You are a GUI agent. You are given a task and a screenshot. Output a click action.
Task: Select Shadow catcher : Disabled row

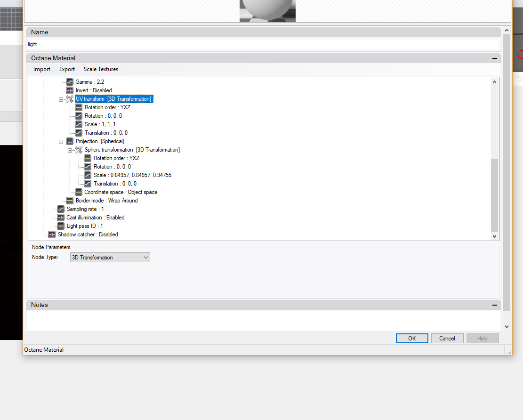tap(88, 234)
